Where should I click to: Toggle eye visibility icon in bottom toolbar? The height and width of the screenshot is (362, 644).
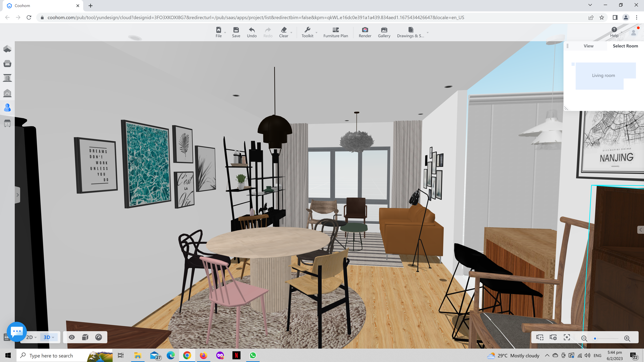point(72,337)
